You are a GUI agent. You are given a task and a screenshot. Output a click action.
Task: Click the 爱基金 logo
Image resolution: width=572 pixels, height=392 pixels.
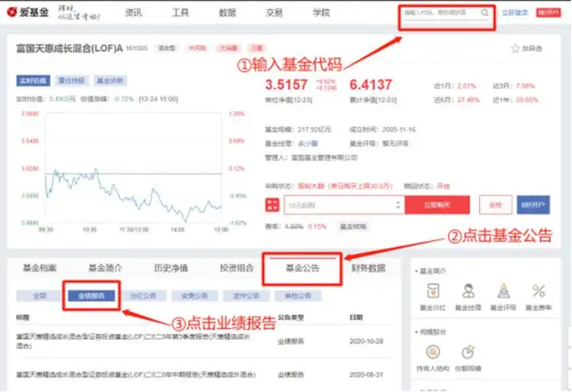coord(28,12)
